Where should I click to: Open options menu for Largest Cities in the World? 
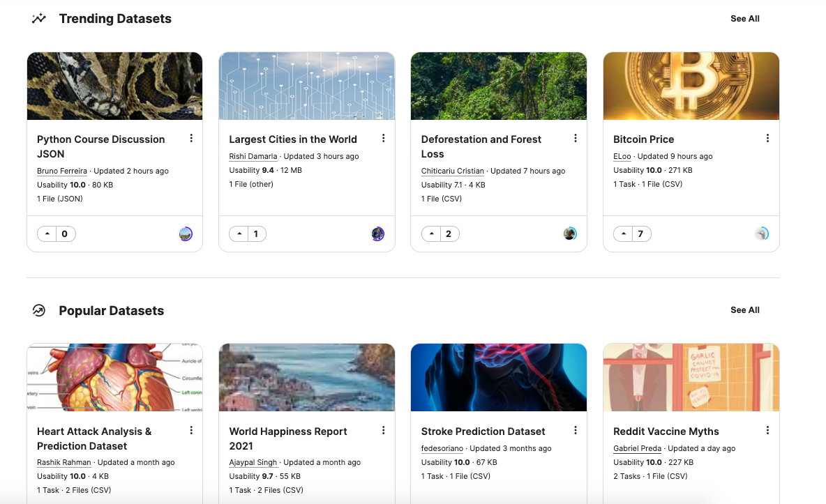[384, 139]
